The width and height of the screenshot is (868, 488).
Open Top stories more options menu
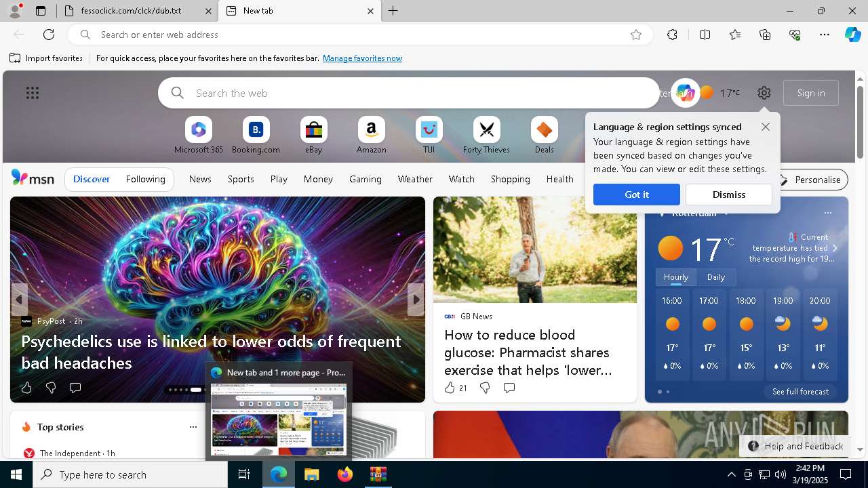[193, 427]
